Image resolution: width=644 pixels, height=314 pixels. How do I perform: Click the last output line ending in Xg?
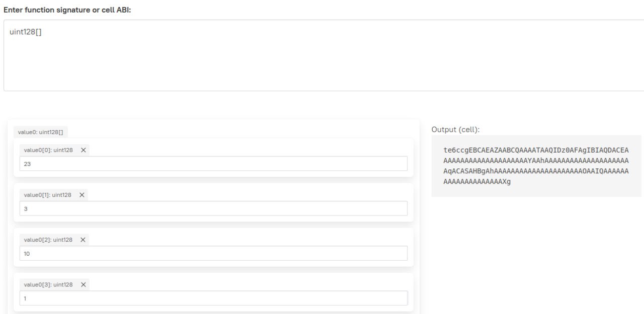point(476,182)
